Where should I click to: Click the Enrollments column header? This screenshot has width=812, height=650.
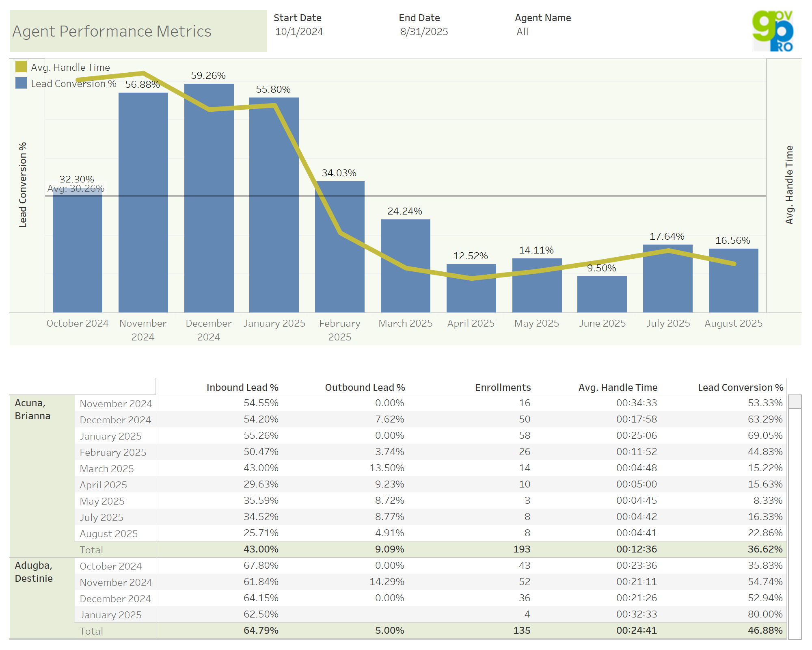tap(503, 388)
